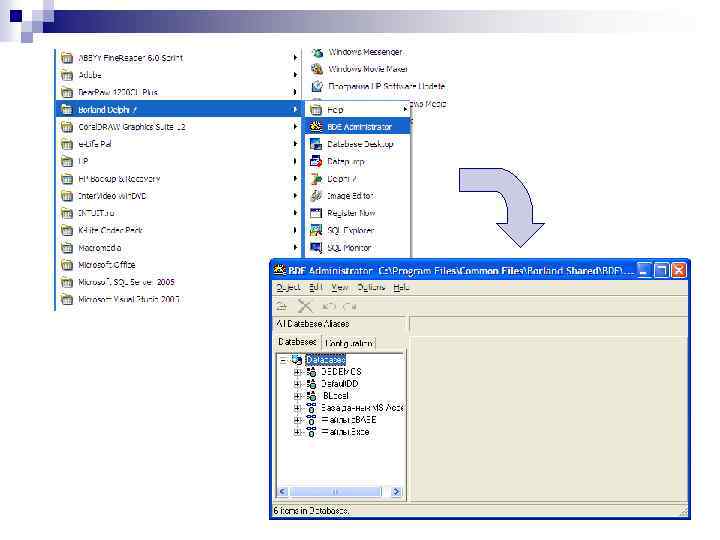
Task: Launch SQL Monitor
Action: pyautogui.click(x=358, y=248)
